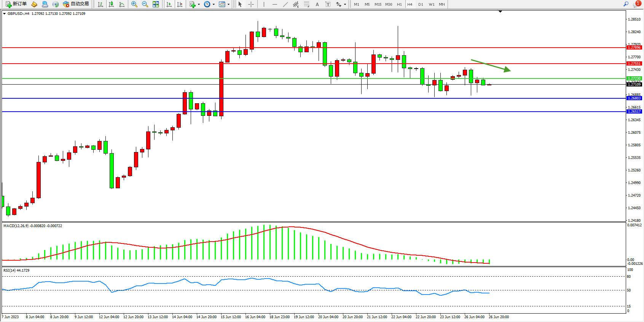Open the indicators list dropdown arrow
This screenshot has height=322, width=644.
199,5
